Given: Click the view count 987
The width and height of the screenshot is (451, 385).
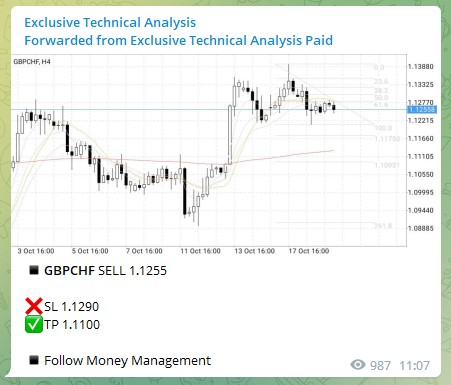Looking at the screenshot, I should (380, 366).
